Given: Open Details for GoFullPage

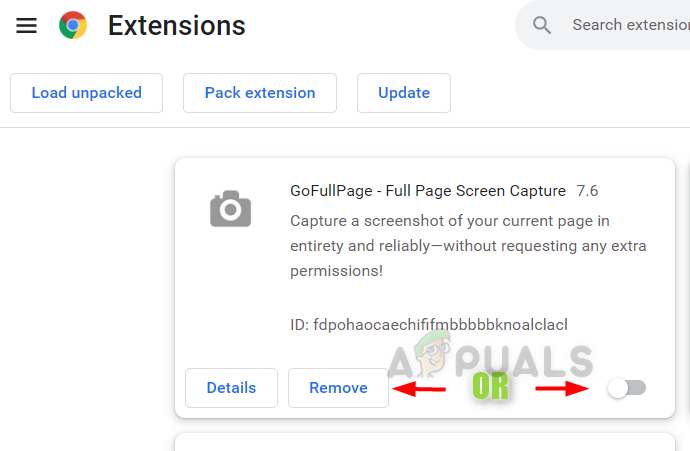Looking at the screenshot, I should pyautogui.click(x=231, y=388).
